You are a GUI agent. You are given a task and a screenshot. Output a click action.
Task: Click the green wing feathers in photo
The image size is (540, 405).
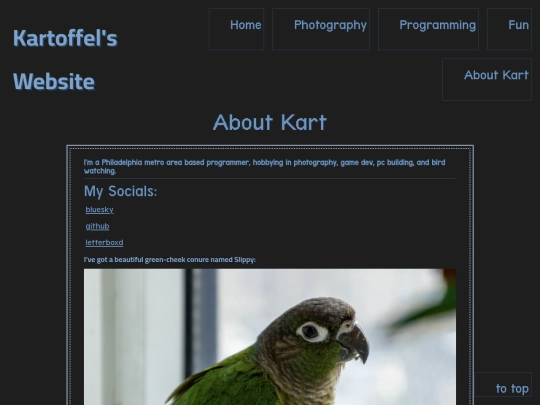(x=220, y=382)
